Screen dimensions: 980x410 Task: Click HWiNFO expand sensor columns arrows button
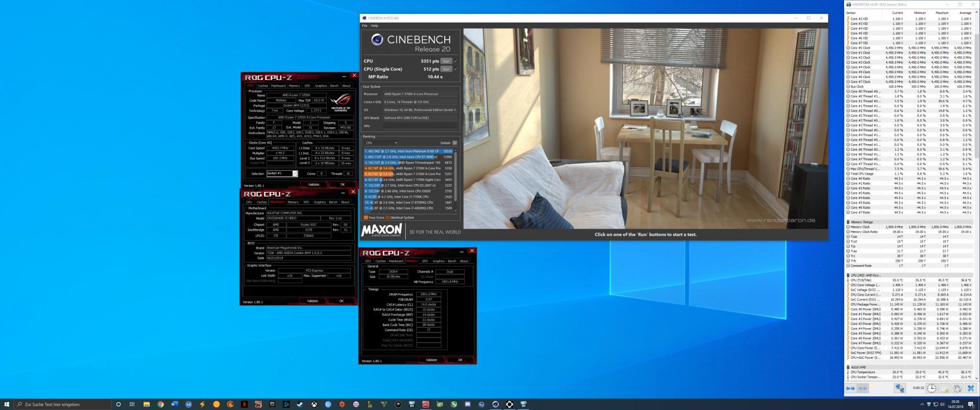tap(850, 388)
